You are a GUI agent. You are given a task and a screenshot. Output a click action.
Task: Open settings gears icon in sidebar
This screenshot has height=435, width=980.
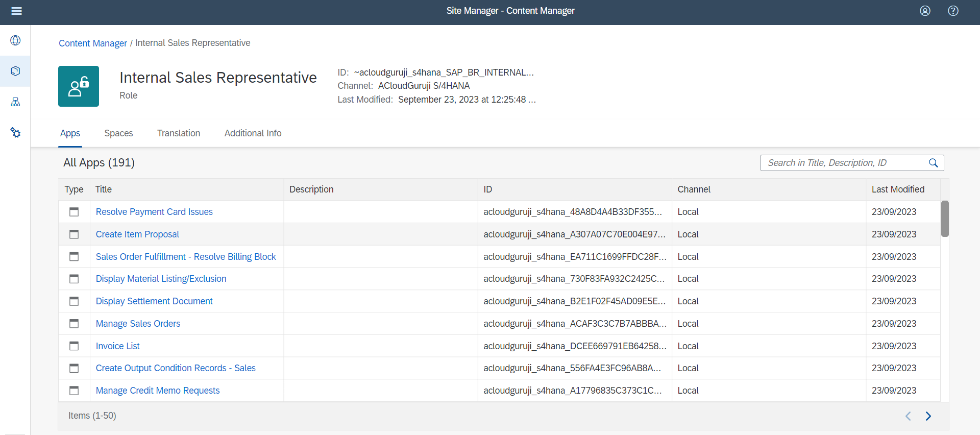click(x=15, y=133)
